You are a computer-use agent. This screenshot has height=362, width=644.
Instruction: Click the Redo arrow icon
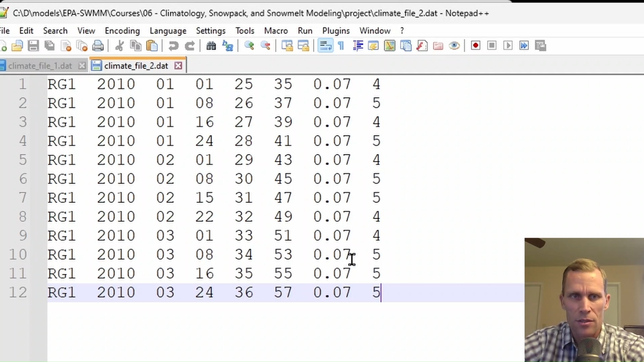[x=190, y=46]
